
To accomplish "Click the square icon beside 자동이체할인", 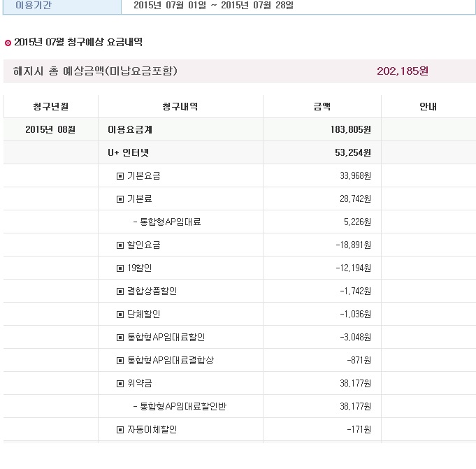I will (x=120, y=430).
